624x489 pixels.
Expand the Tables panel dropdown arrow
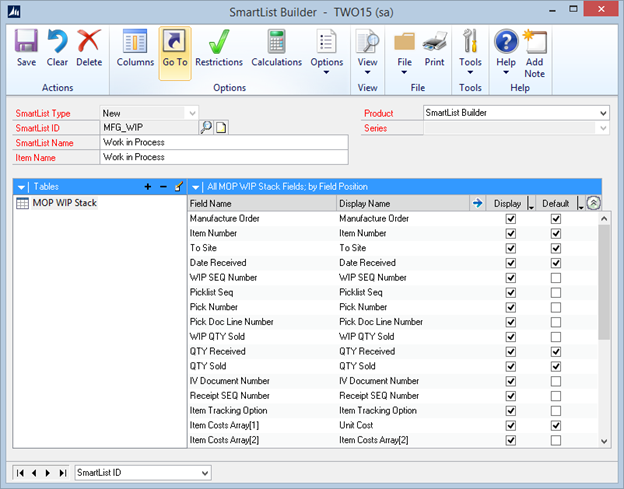(x=21, y=187)
